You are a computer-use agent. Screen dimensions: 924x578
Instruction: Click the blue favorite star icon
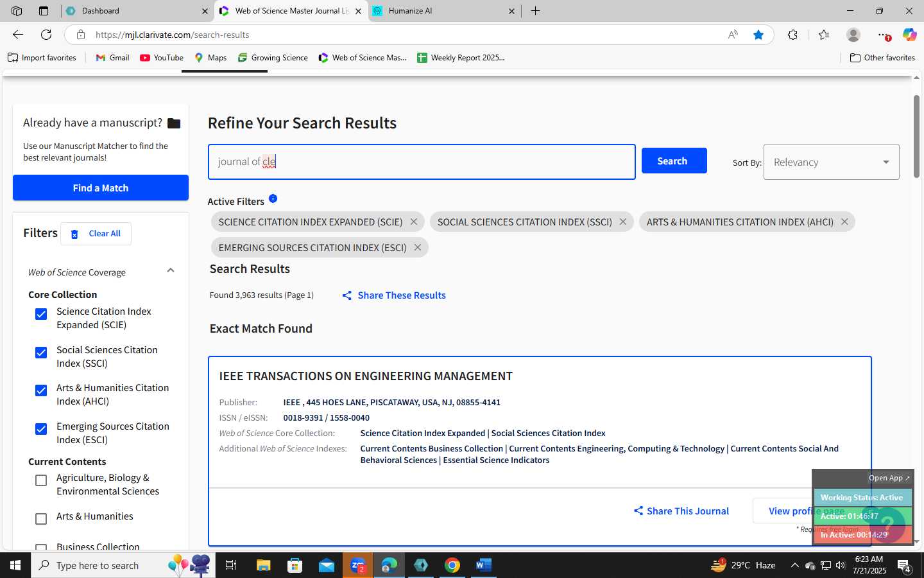tap(758, 35)
